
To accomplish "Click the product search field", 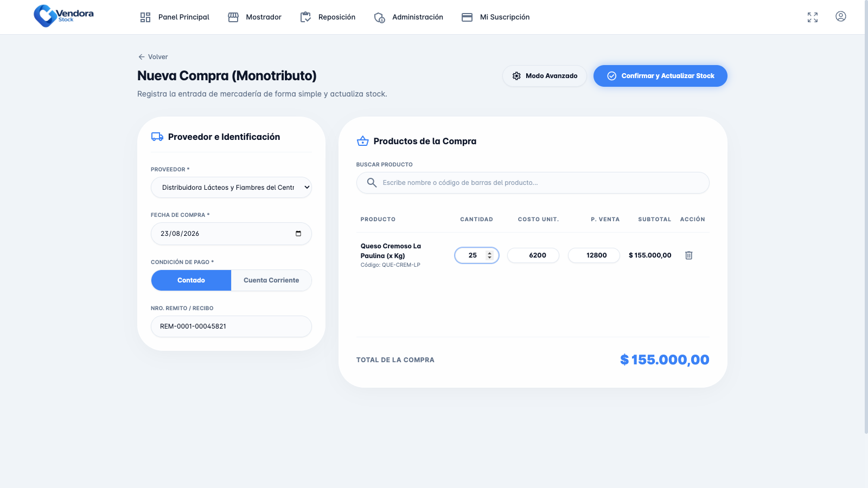I will tap(533, 183).
